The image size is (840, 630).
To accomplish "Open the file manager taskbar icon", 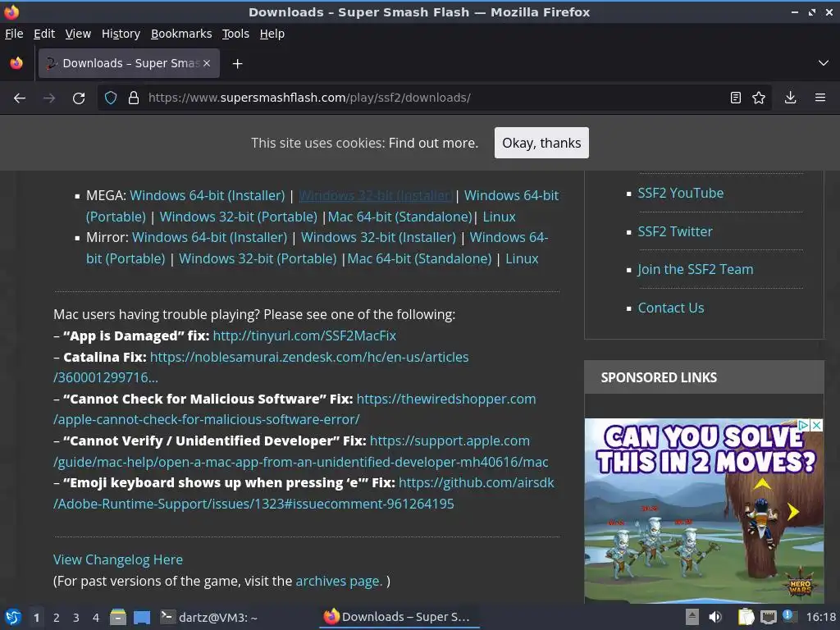I will pos(118,617).
